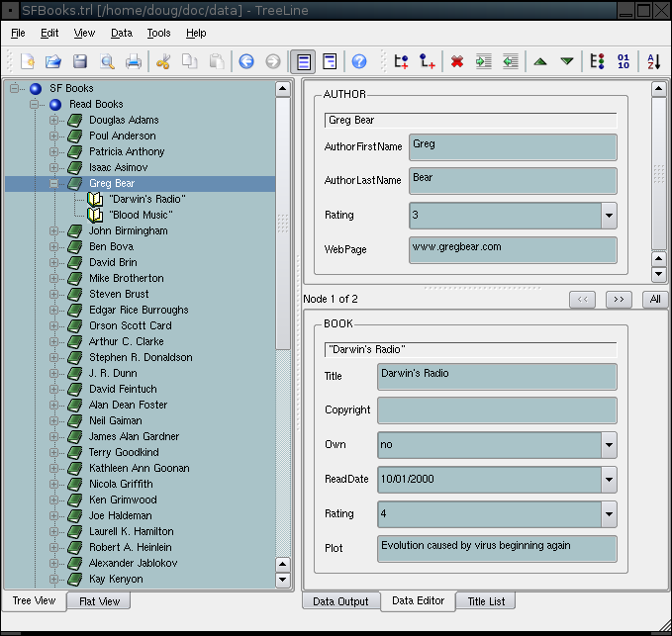
Task: Click the Unindent node icon
Action: point(511,61)
